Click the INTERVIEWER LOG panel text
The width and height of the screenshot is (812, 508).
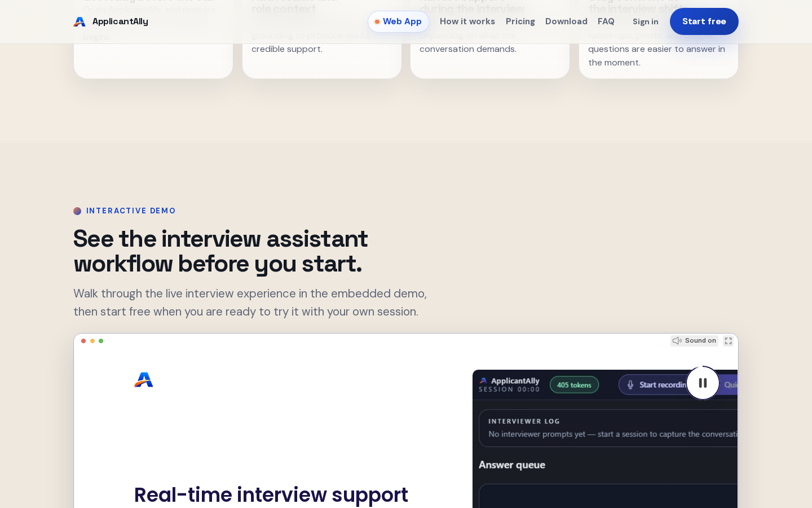tap(524, 421)
